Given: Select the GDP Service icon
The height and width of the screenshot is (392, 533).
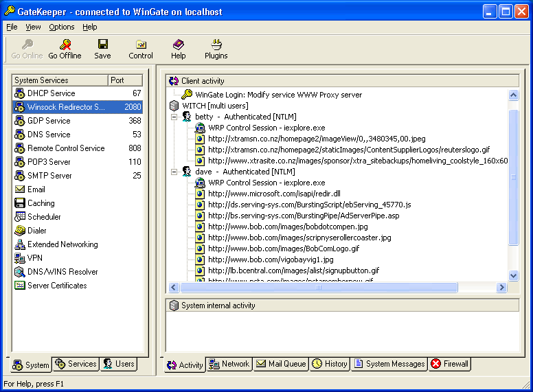Looking at the screenshot, I should point(20,121).
